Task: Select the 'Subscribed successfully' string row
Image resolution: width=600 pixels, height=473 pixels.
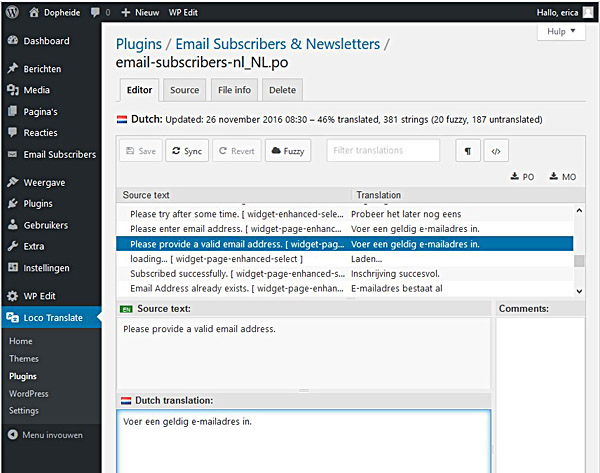Action: [344, 274]
